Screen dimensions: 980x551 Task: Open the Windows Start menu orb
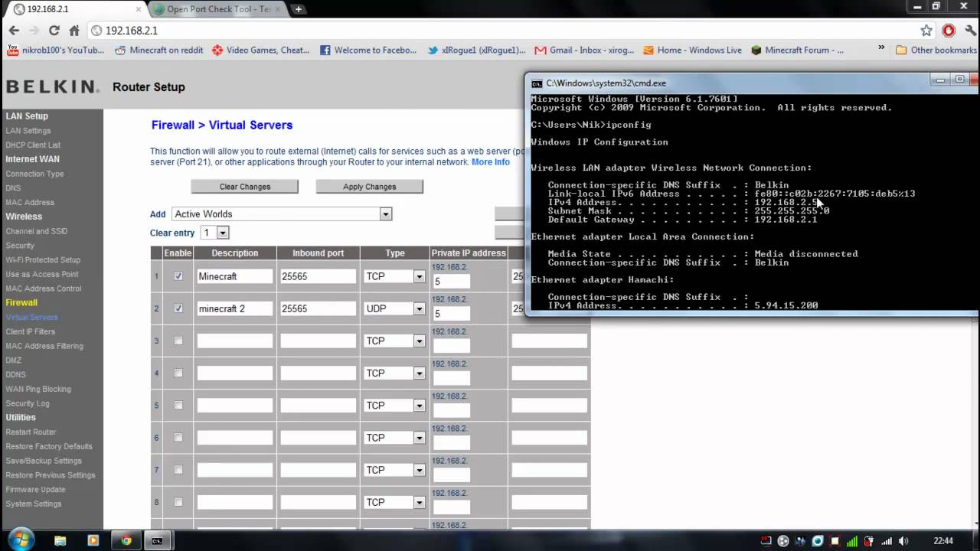(x=21, y=540)
